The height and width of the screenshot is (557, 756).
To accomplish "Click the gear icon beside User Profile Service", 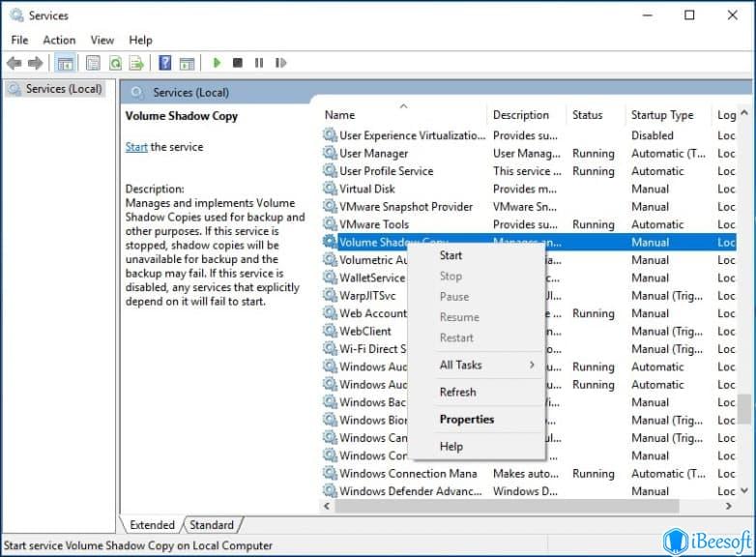I will (330, 171).
